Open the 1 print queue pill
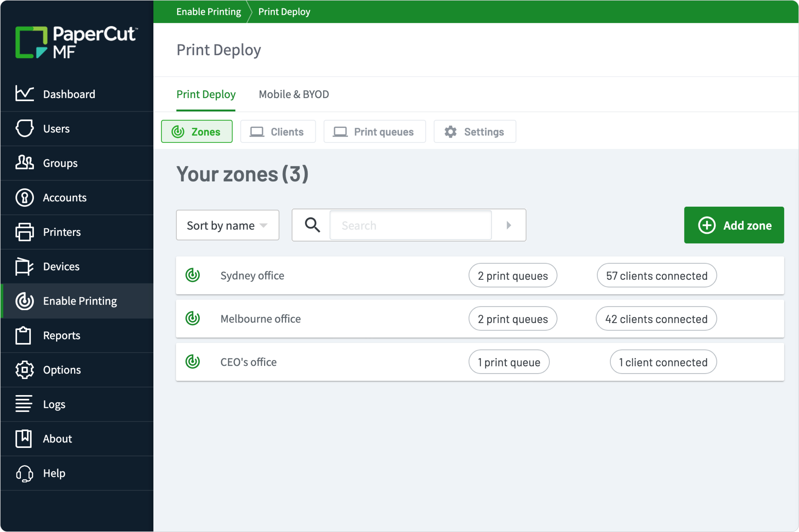This screenshot has height=532, width=799. [x=509, y=362]
